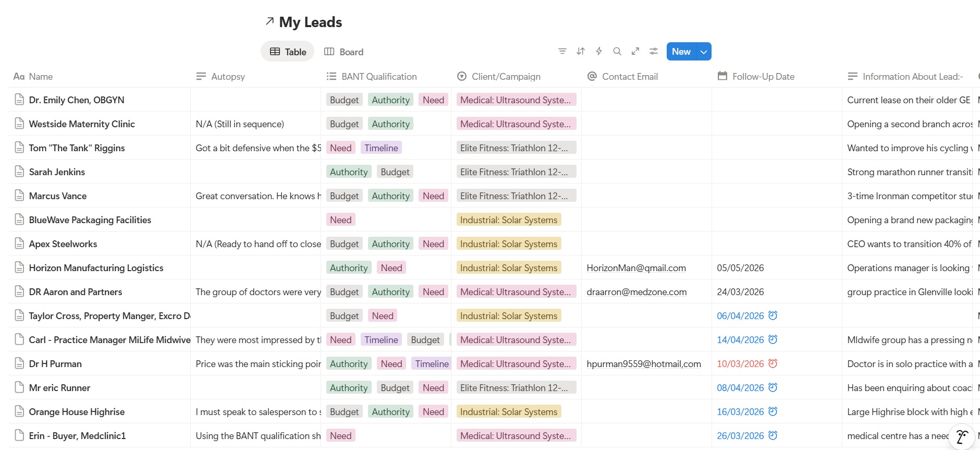Screen dimensions: 980x450
Task: Click page icon for Westside Maternity Clinic
Action: pos(19,124)
